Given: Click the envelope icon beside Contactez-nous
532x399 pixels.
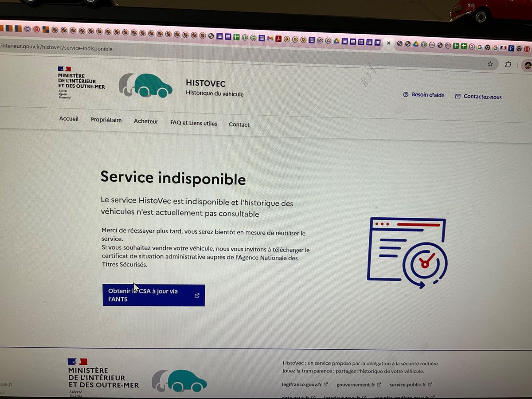Looking at the screenshot, I should pyautogui.click(x=458, y=96).
